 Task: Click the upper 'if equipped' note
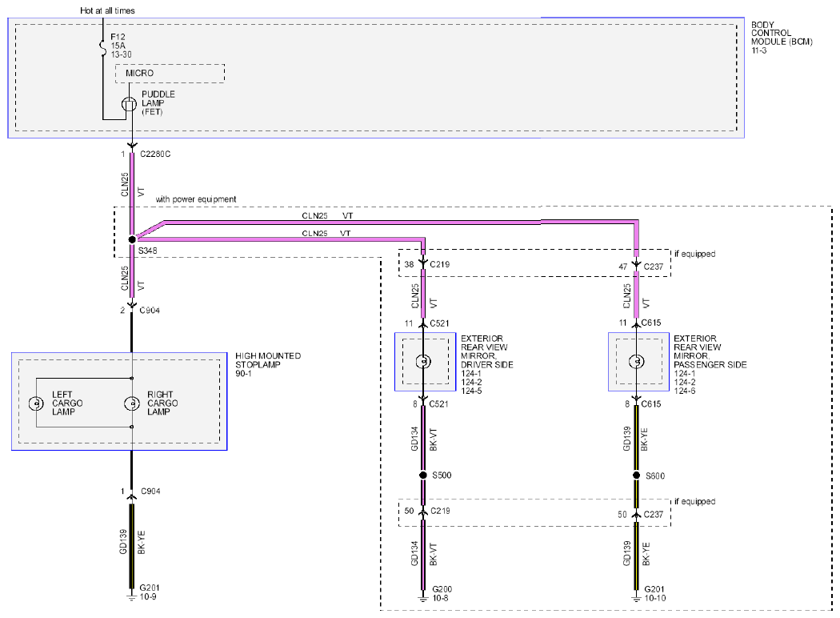pos(695,254)
